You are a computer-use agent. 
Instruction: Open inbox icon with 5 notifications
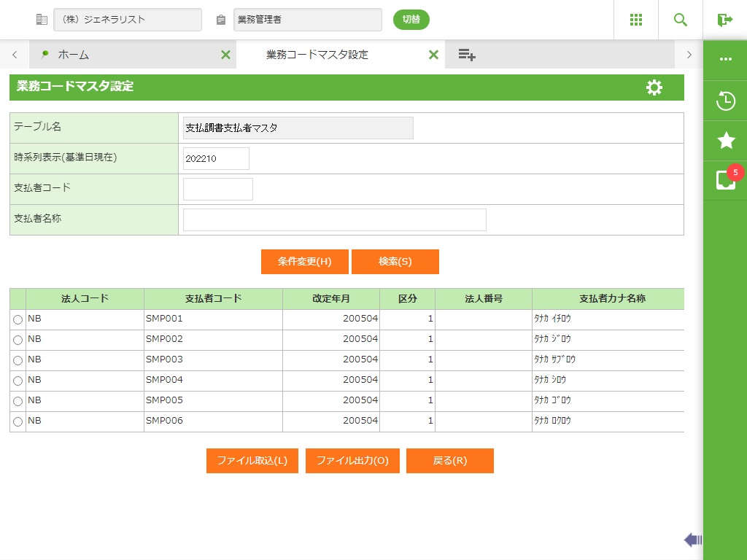(725, 180)
